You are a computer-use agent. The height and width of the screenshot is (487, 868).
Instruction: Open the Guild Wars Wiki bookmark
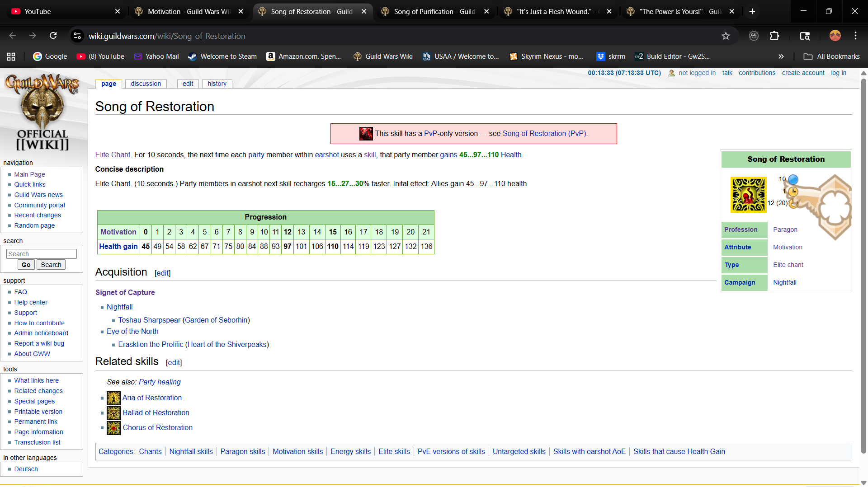pyautogui.click(x=383, y=56)
